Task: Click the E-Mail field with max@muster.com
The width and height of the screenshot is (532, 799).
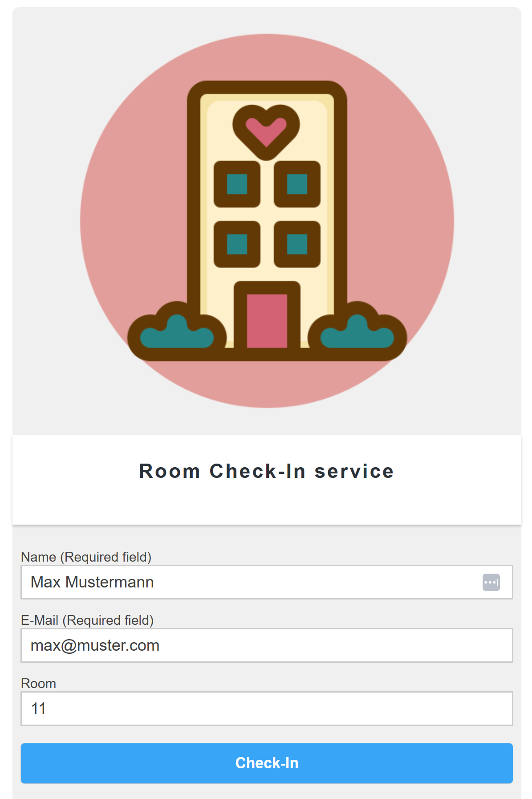Action: (267, 645)
